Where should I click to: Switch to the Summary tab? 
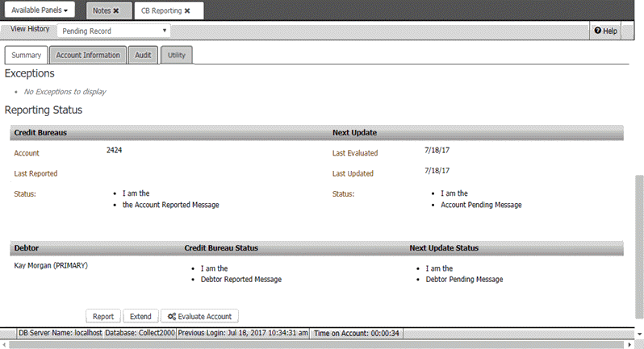26,55
